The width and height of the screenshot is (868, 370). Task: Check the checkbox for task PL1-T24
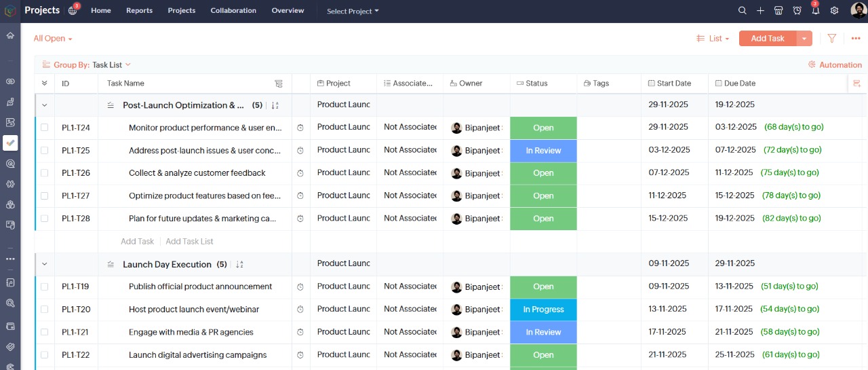tap(45, 128)
